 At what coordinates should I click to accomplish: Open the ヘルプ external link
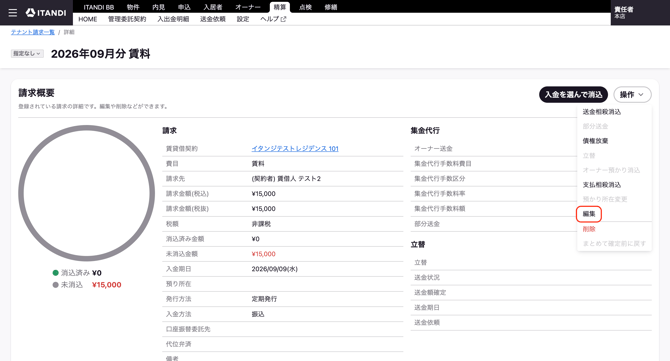[273, 19]
